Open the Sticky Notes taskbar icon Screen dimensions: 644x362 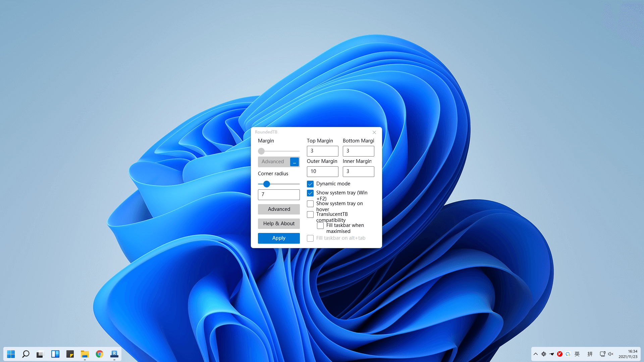70,354
